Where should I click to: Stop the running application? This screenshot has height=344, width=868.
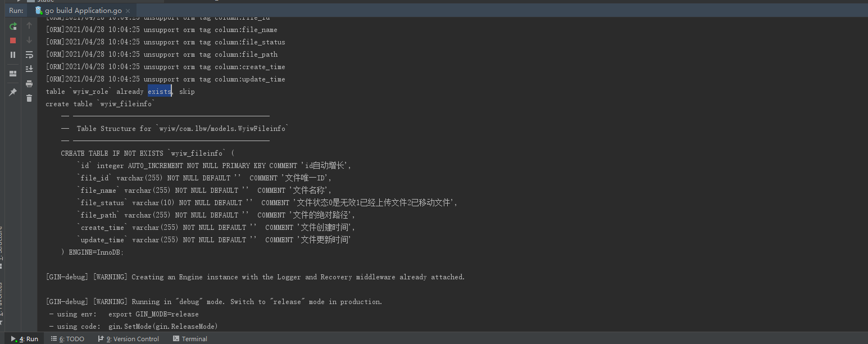(x=12, y=40)
